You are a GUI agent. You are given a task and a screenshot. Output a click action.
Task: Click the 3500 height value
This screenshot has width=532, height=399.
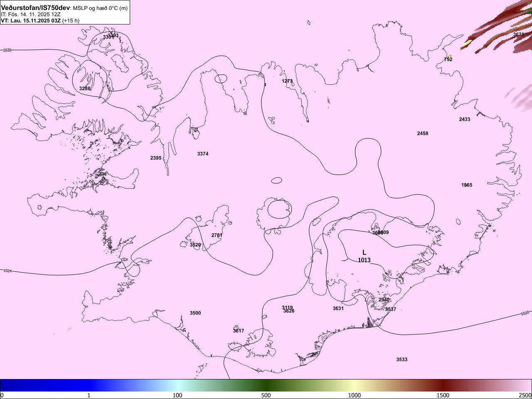pos(195,313)
